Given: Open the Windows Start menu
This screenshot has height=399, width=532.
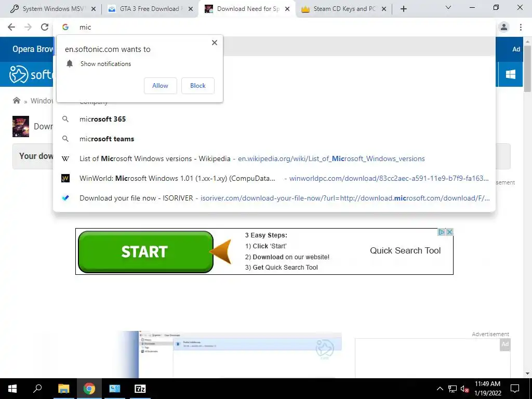Looking at the screenshot, I should click(12, 389).
